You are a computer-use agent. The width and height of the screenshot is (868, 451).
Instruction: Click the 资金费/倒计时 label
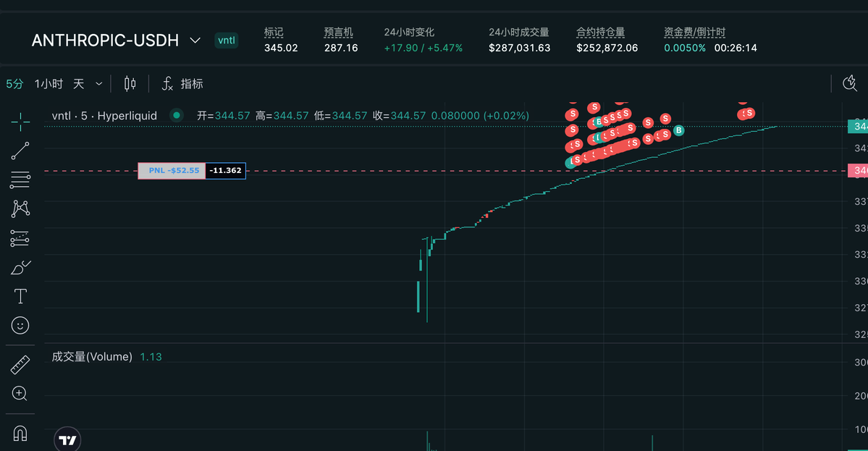695,32
